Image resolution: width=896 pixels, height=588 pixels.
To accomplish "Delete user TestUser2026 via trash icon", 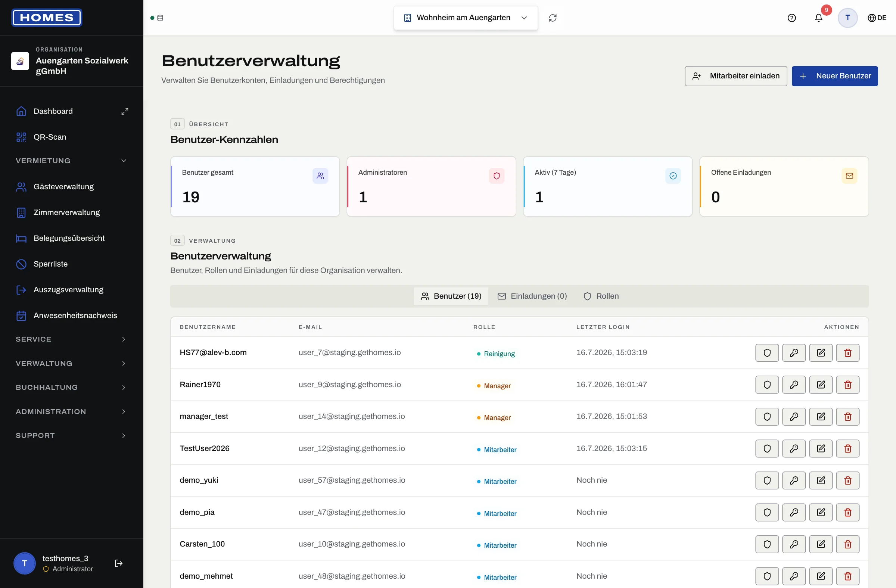I will click(x=847, y=448).
